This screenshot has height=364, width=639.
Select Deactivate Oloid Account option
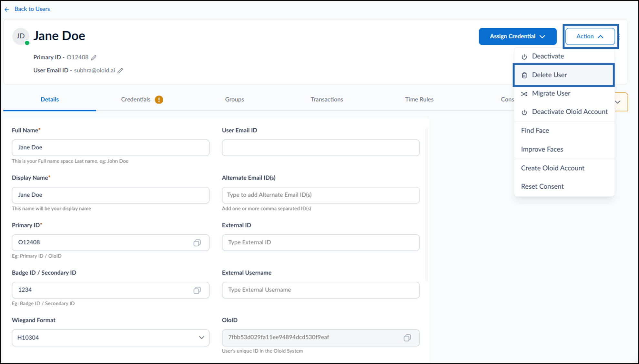564,112
